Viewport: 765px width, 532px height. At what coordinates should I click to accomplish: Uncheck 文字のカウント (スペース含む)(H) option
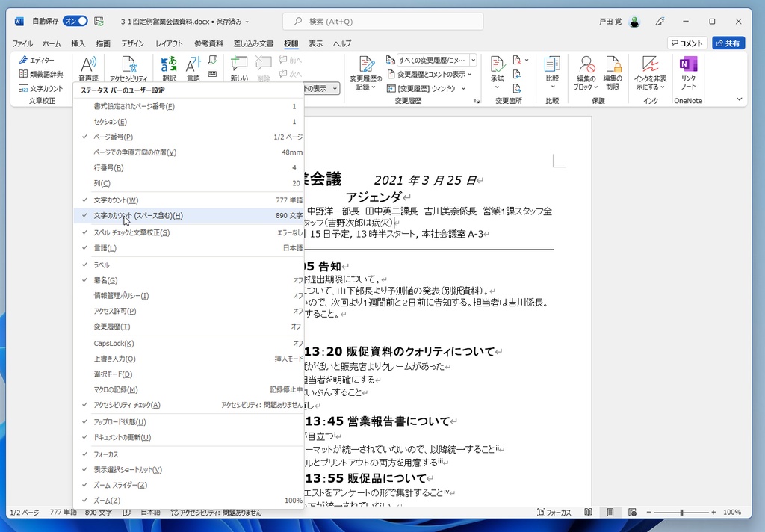[x=188, y=216]
